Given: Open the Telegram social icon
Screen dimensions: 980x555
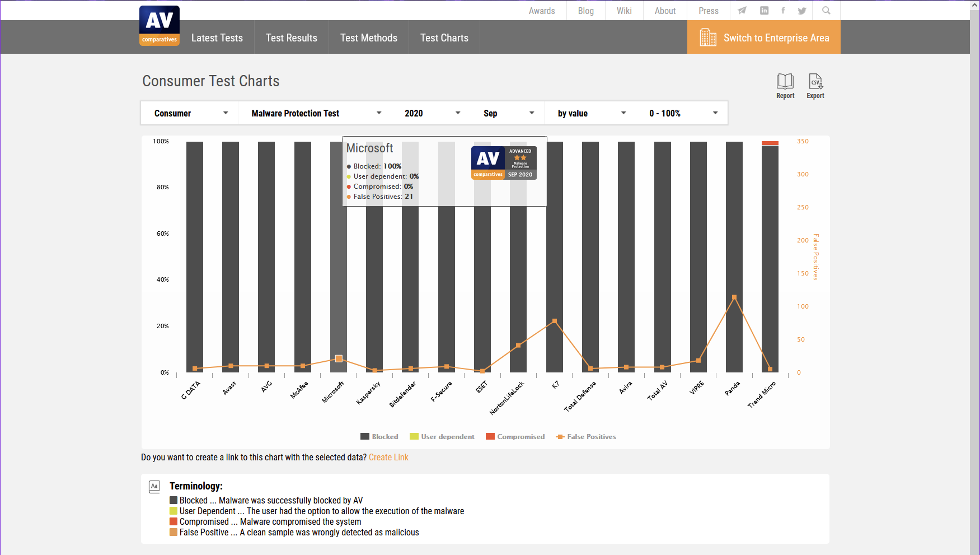Looking at the screenshot, I should tap(742, 11).
